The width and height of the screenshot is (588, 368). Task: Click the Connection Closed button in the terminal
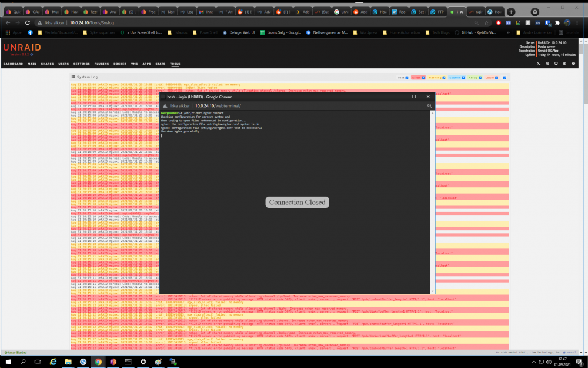pos(297,203)
